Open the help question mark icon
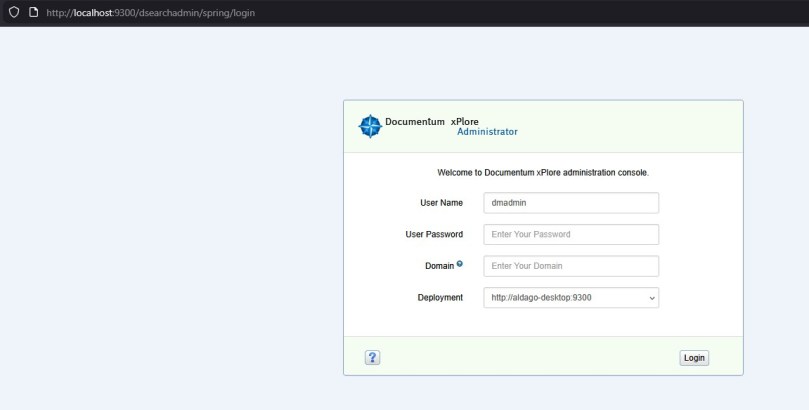The height and width of the screenshot is (410, 809). 372,357
